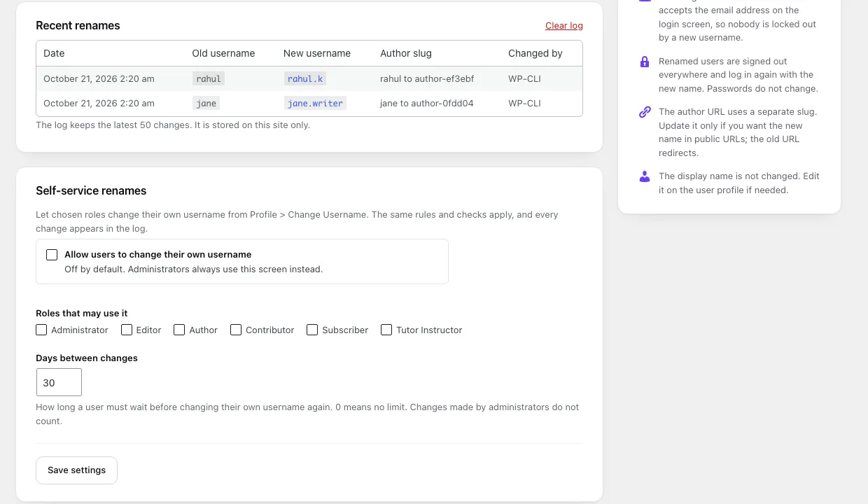Tick the Author role checkbox
The width and height of the screenshot is (868, 504).
[x=179, y=330]
